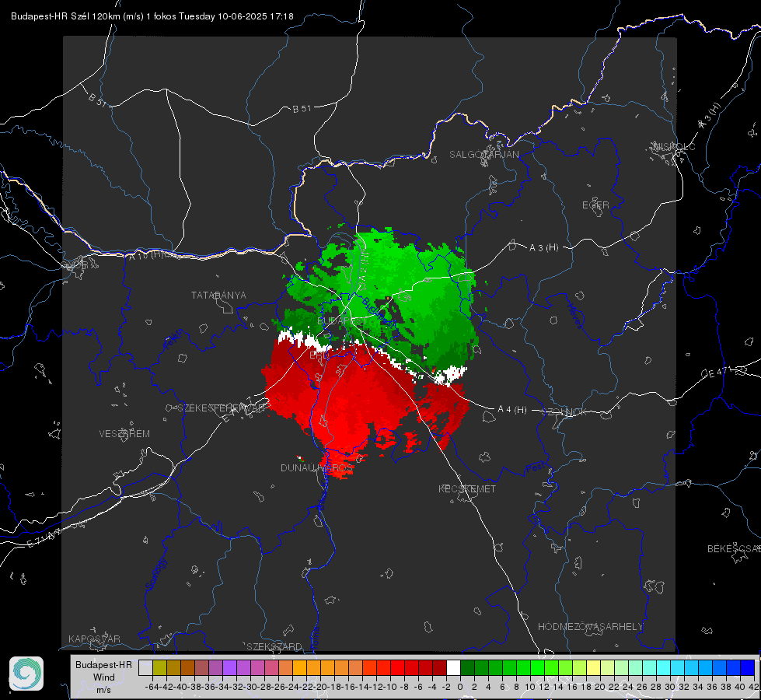Image resolution: width=761 pixels, height=700 pixels.
Task: Click the VESZPRÉM city label
Action: click(124, 434)
